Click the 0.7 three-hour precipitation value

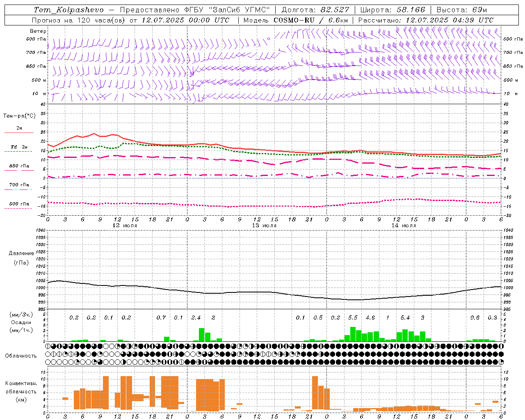(x=161, y=318)
